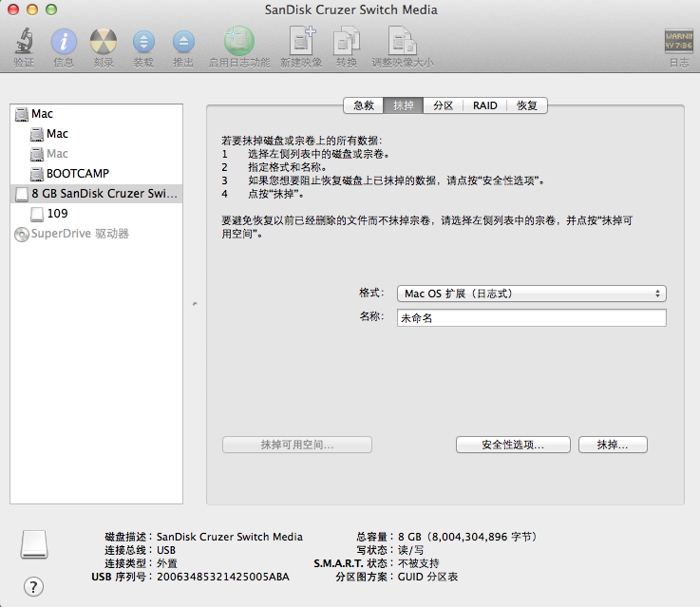The image size is (700, 607).
Task: Select the 109 volume
Action: click(97, 214)
